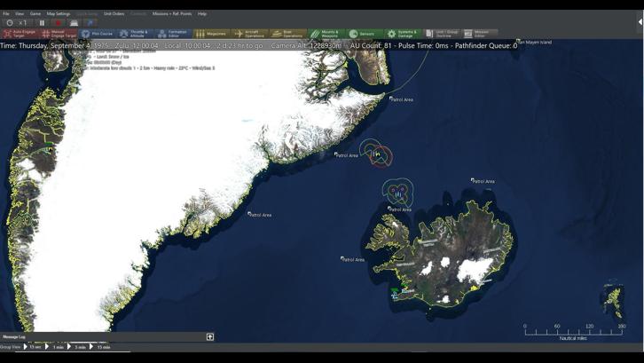The width and height of the screenshot is (644, 363).
Task: Select the green unit on Greenland's west coast
Action: (x=50, y=146)
